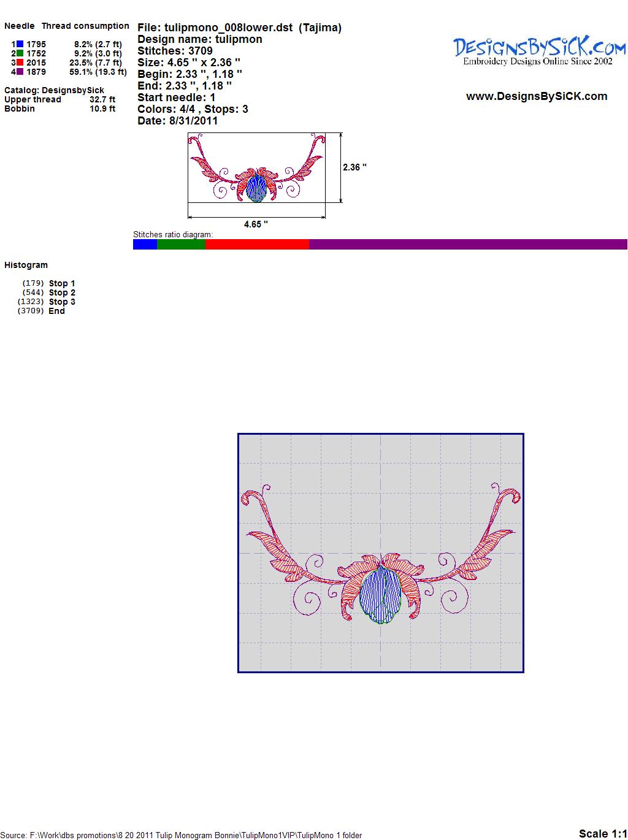This screenshot has height=840, width=628.
Task: Click the blue needle 1 color swatch
Action: (x=20, y=44)
